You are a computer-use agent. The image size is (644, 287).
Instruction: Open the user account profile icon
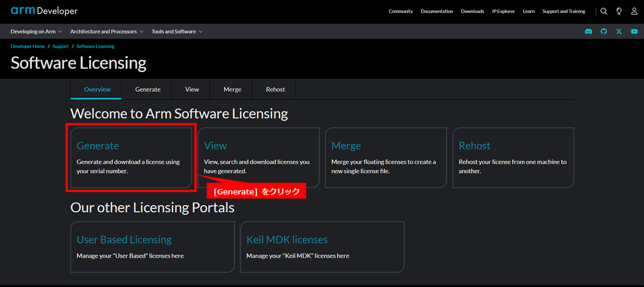pyautogui.click(x=634, y=11)
